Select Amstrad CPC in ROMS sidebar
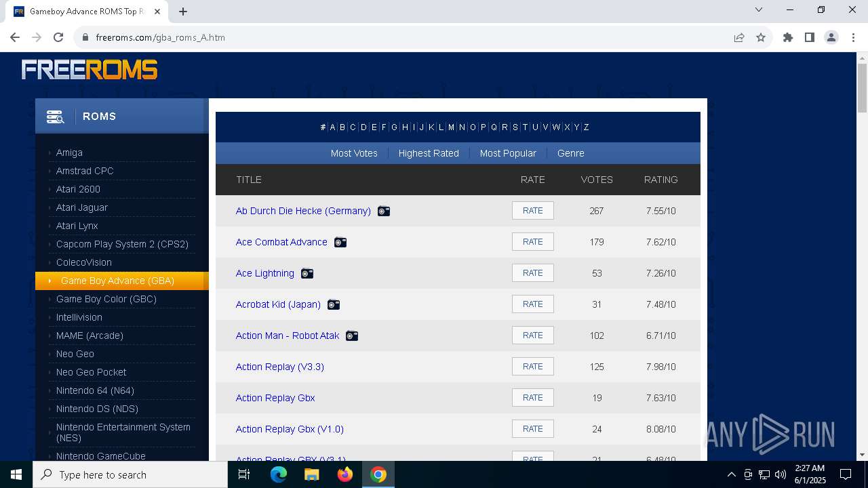868x488 pixels. (85, 171)
